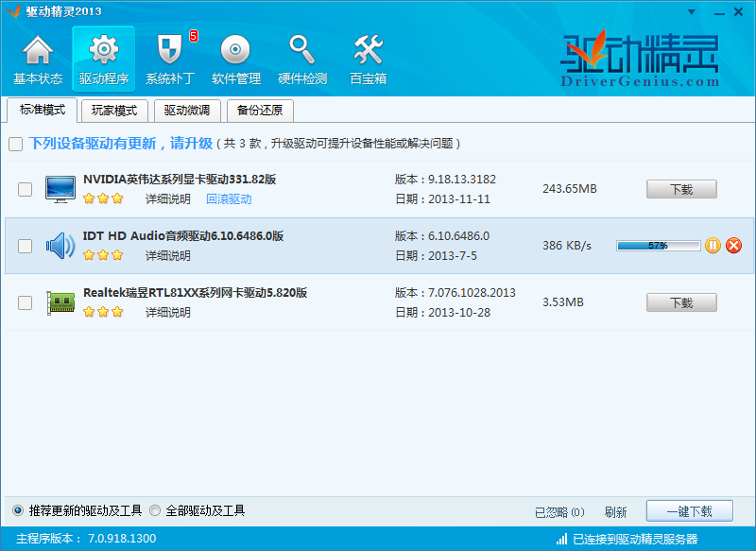Click the date 2013-10-28 text

click(x=459, y=313)
